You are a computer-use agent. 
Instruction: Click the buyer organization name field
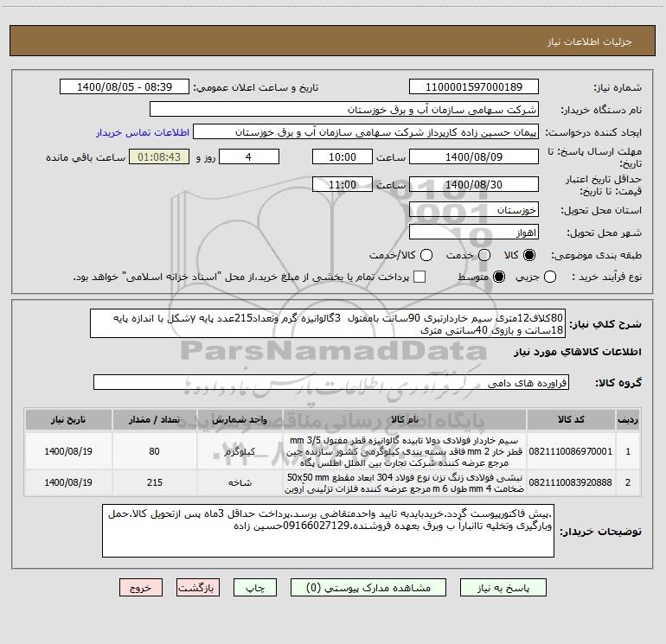[344, 110]
